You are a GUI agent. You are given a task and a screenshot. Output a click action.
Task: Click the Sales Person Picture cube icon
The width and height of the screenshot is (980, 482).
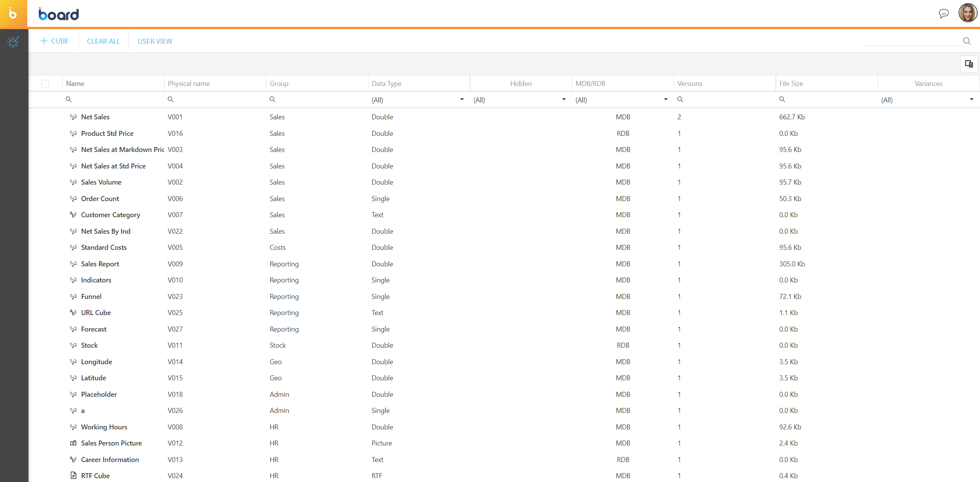pos(73,443)
